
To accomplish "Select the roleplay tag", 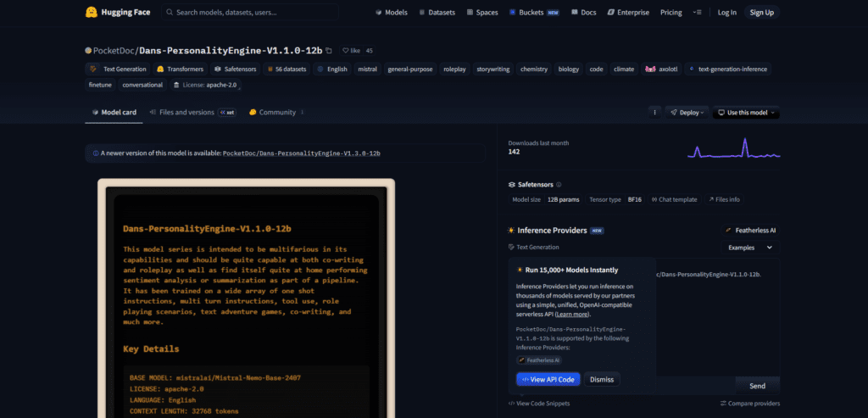I will pyautogui.click(x=454, y=70).
